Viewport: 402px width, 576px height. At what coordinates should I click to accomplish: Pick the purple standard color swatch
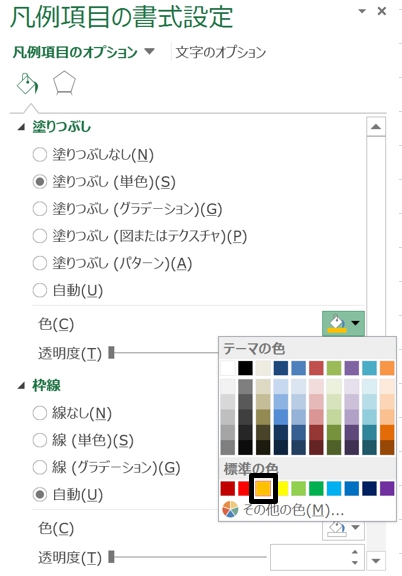click(x=387, y=489)
